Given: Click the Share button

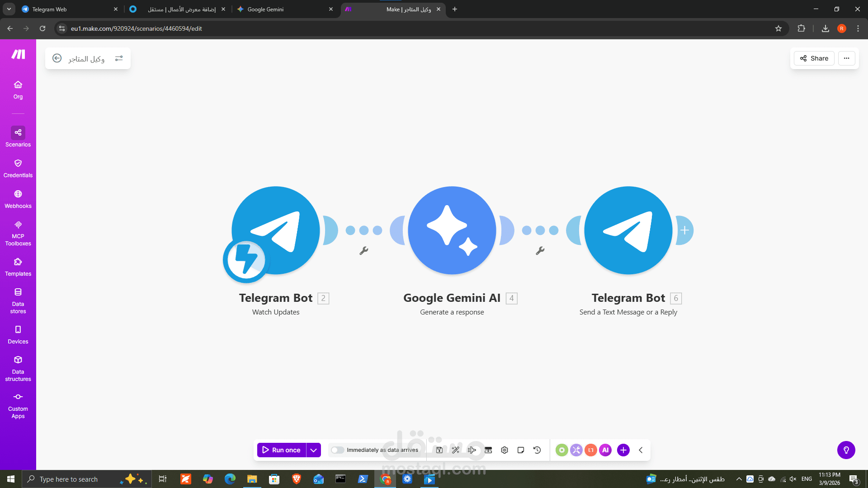Looking at the screenshot, I should point(814,58).
